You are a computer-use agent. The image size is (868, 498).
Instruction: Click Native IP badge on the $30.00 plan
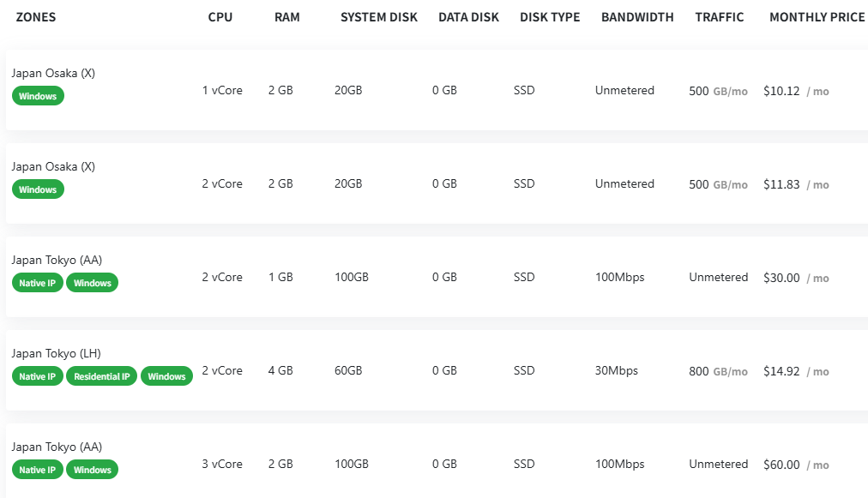coord(38,283)
